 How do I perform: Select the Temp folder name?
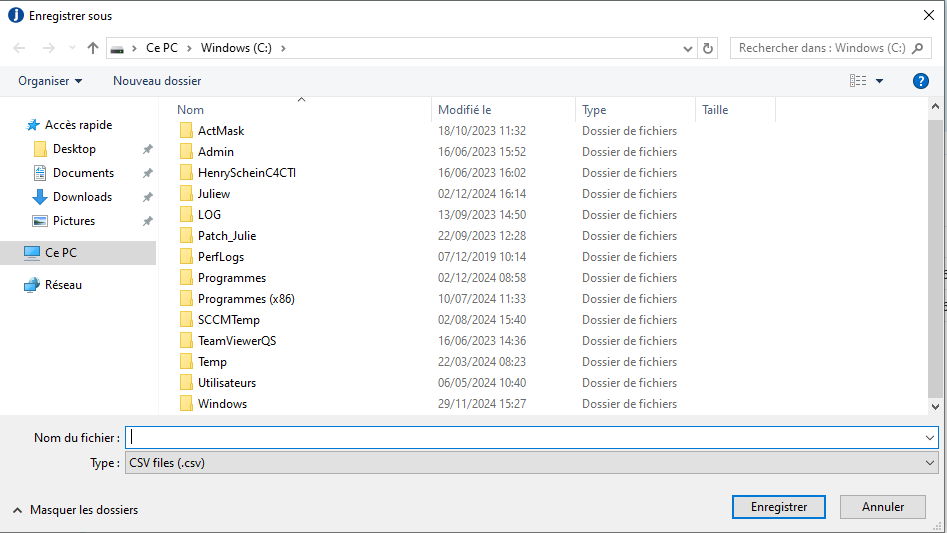[212, 362]
